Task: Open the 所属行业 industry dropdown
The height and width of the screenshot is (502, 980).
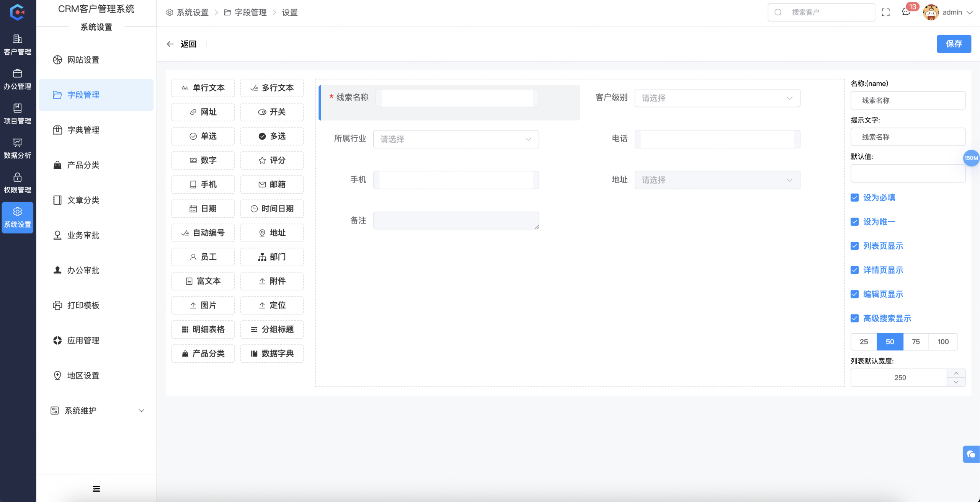Action: tap(456, 139)
